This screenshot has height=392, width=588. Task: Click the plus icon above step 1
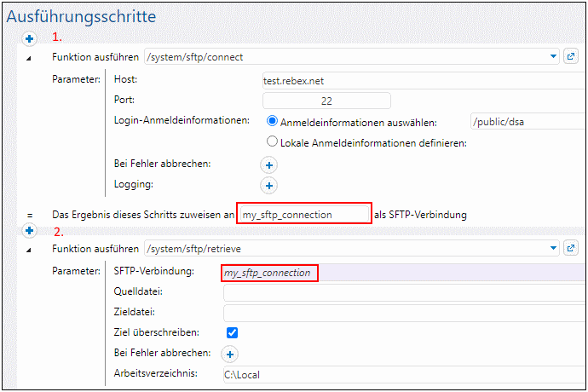(28, 38)
